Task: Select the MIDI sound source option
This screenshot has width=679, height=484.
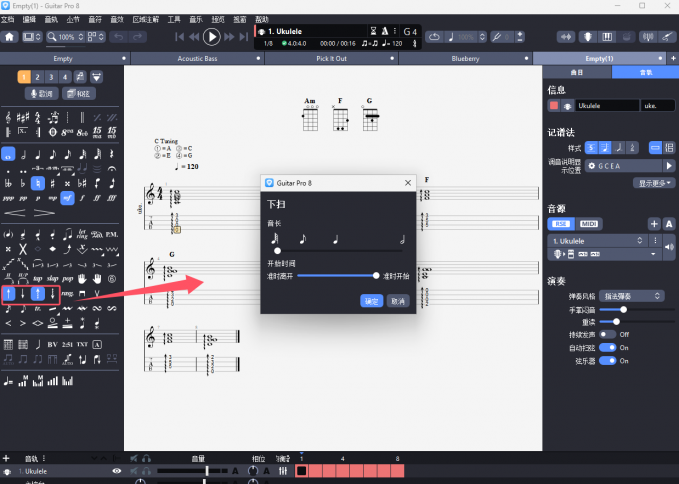Action: pyautogui.click(x=590, y=223)
